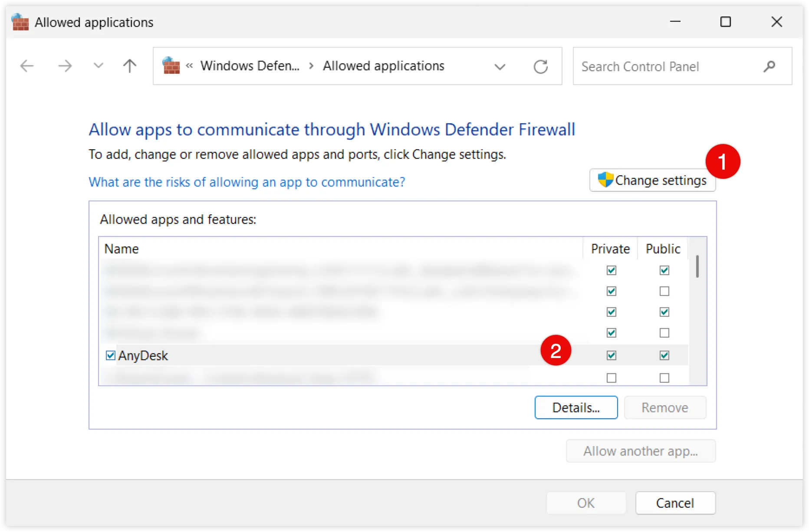Click the back navigation arrow
809x532 pixels.
pyautogui.click(x=27, y=66)
